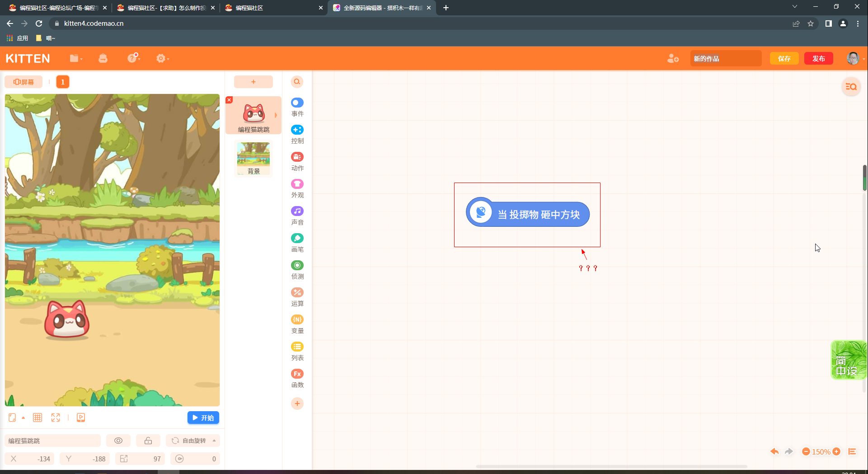Redo action in workspace
Viewport: 868px width, 474px height.
coord(789,451)
